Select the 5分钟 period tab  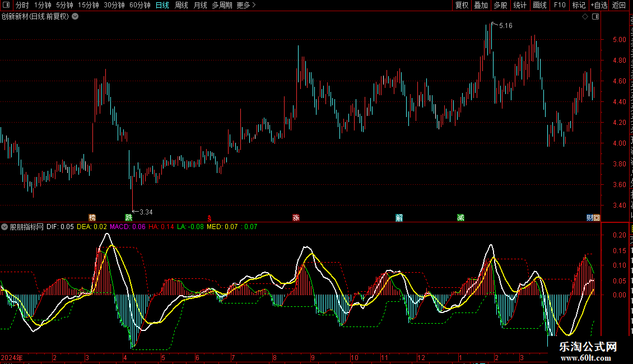64,5
